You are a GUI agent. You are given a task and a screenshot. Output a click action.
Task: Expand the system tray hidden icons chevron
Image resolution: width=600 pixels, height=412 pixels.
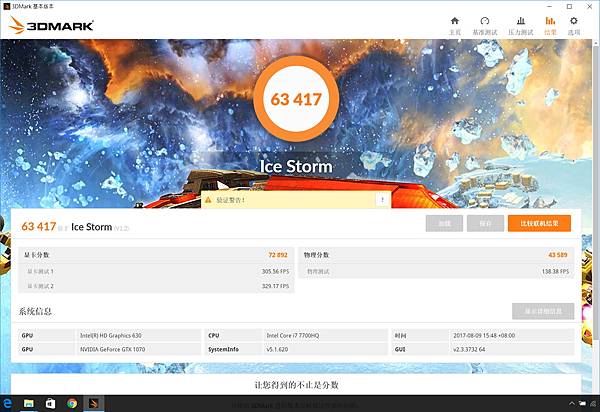(x=572, y=404)
